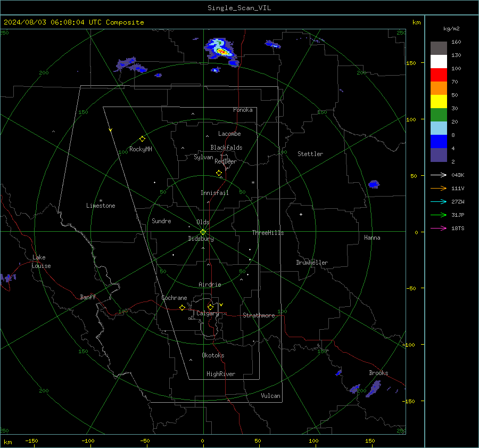This screenshot has width=479, height=448.
Task: Click the Ponoka city label
Action: [x=243, y=110]
